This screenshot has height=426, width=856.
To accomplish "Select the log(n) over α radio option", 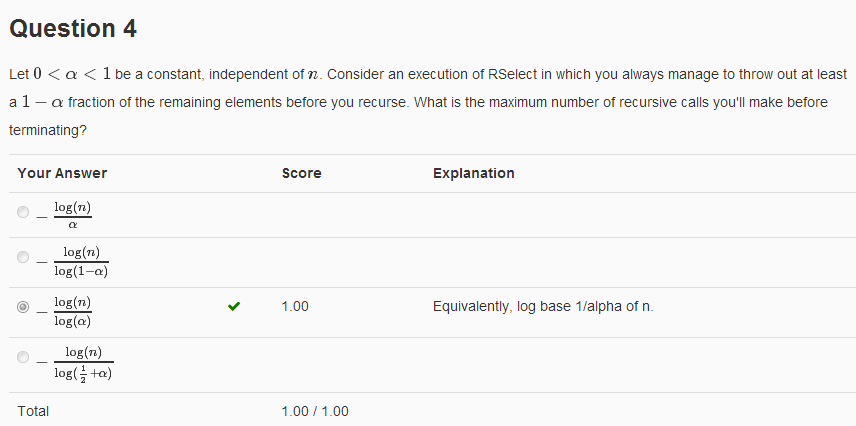I will click(x=22, y=212).
